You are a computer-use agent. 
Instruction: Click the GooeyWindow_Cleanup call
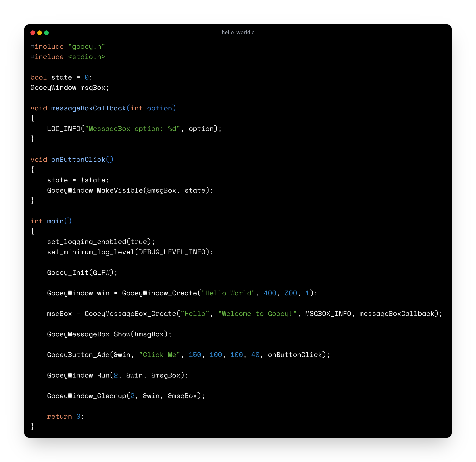click(x=126, y=396)
